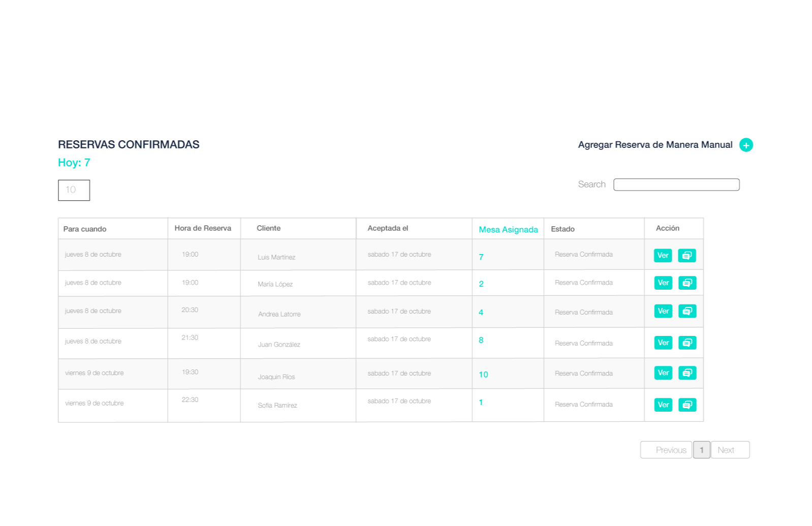The image size is (812, 526).
Task: Open chat icon for Luis Martínez reservation
Action: pyautogui.click(x=686, y=256)
